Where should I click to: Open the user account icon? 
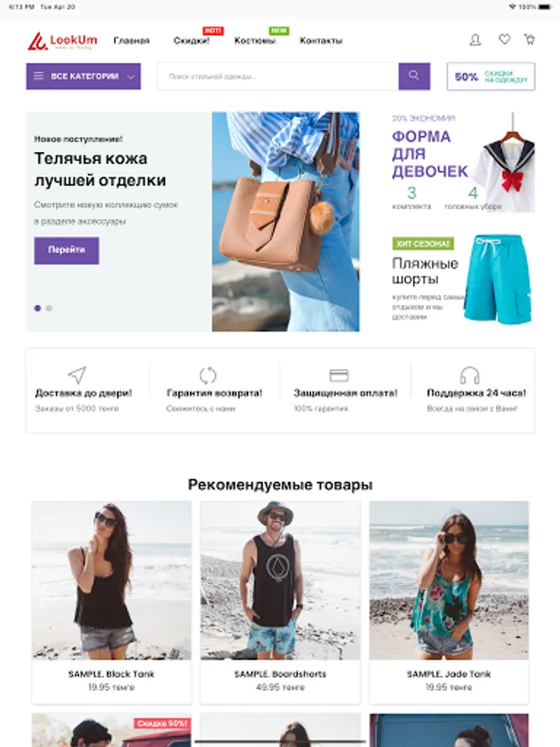click(x=475, y=40)
